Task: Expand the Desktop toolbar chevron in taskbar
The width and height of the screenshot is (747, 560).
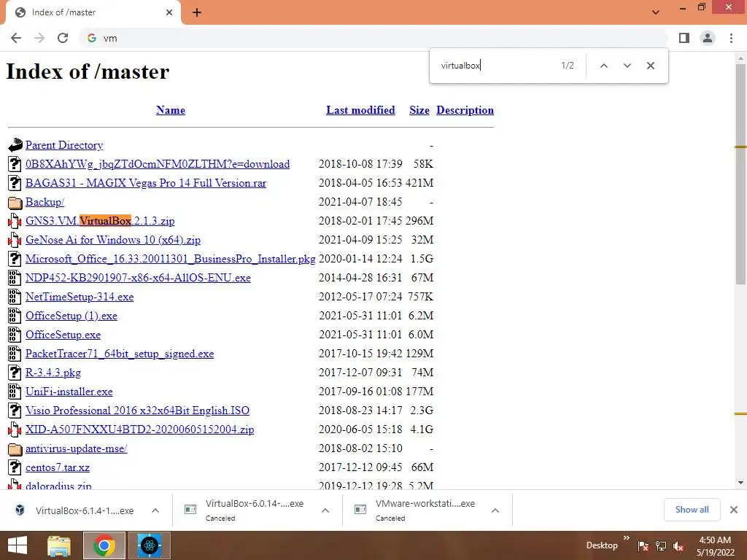Action: (627, 537)
